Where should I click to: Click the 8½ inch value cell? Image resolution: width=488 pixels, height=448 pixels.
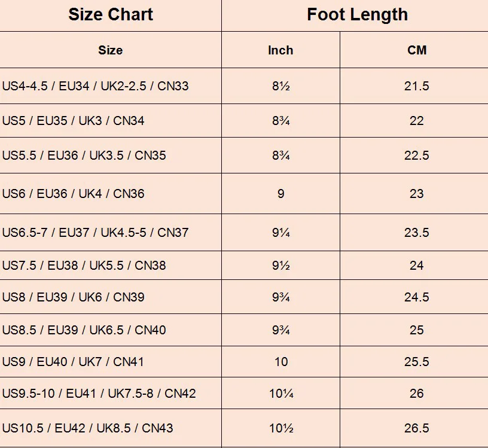280,86
